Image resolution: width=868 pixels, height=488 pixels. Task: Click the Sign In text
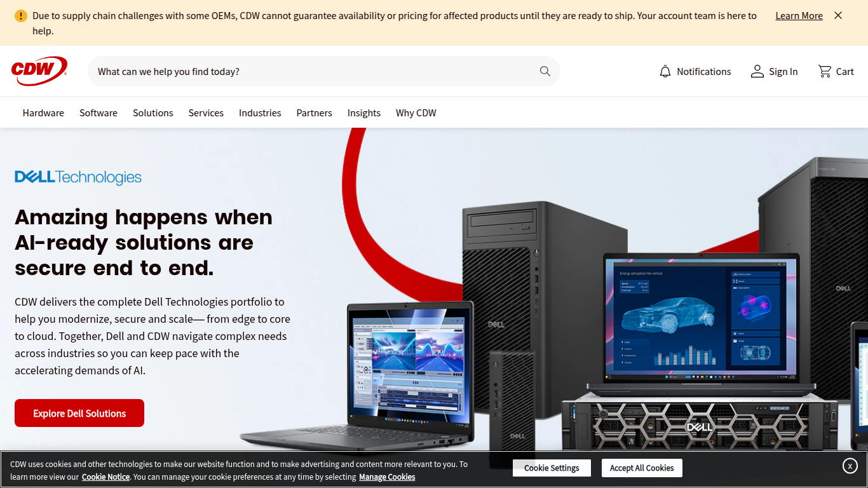pyautogui.click(x=783, y=71)
